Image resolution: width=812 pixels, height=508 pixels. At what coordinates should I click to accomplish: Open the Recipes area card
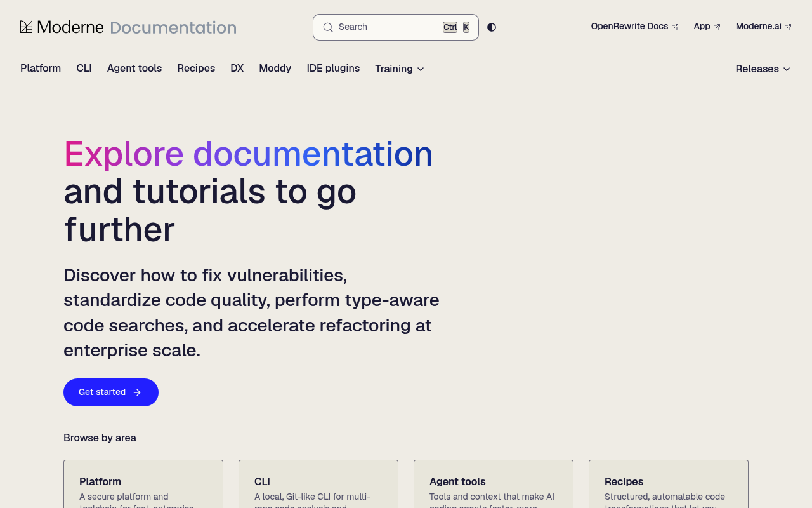point(669,484)
